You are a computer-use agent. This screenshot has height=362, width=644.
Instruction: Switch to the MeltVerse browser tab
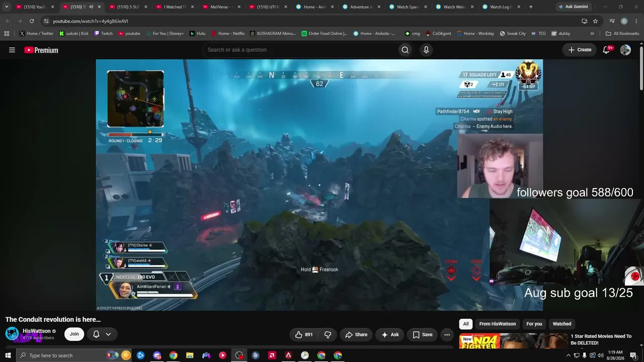[x=220, y=7]
